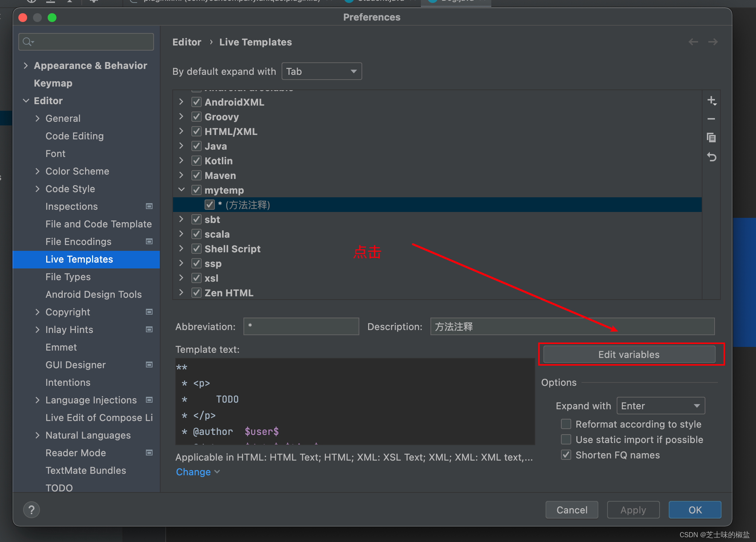Open Keymap settings page

pyautogui.click(x=53, y=83)
